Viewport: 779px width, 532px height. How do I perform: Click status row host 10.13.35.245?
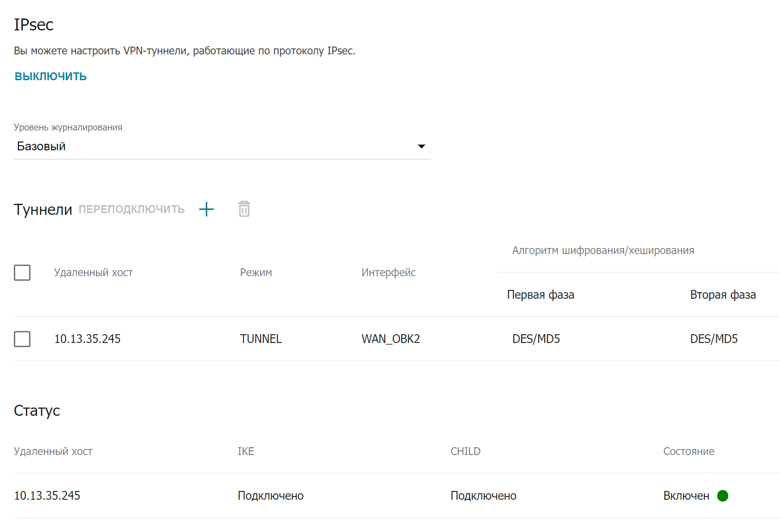coord(47,496)
